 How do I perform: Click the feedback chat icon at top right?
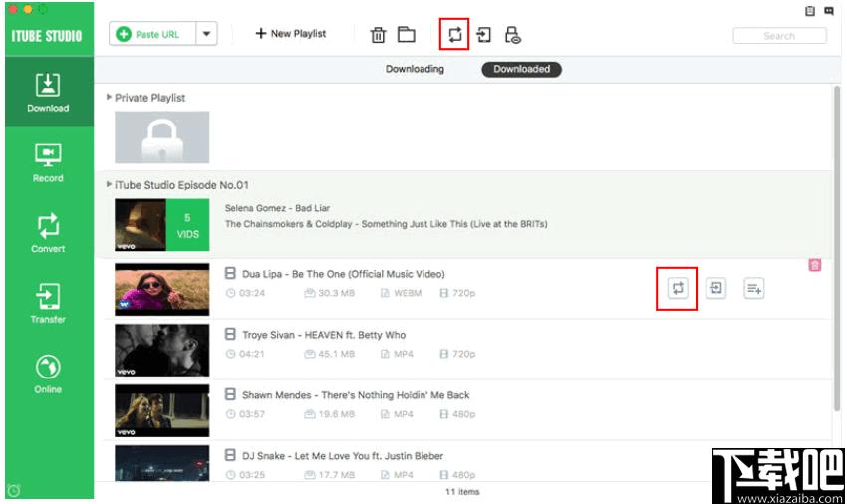829,11
